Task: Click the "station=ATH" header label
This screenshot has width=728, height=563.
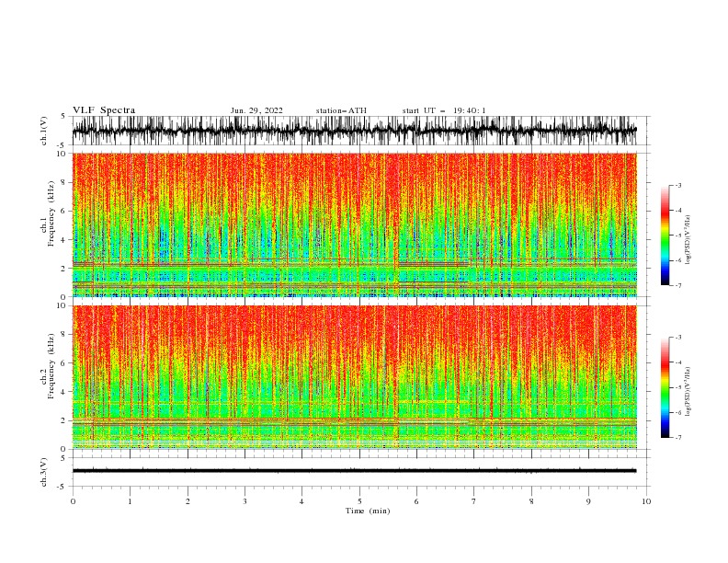Action: [341, 110]
